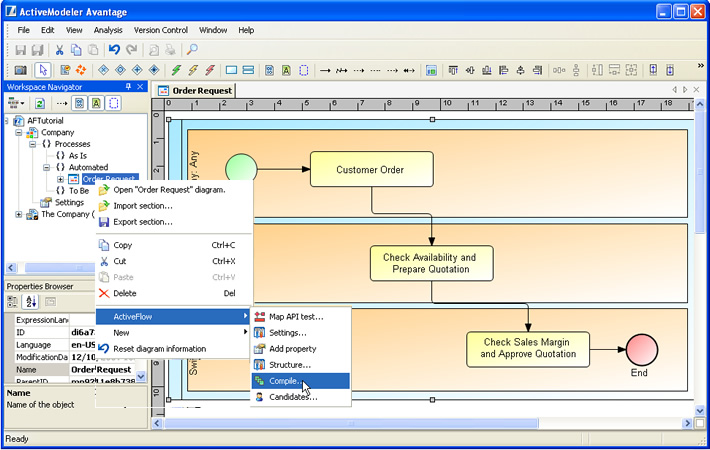Click the first diamond gateway icon with X
This screenshot has height=450, width=710.
(x=104, y=70)
